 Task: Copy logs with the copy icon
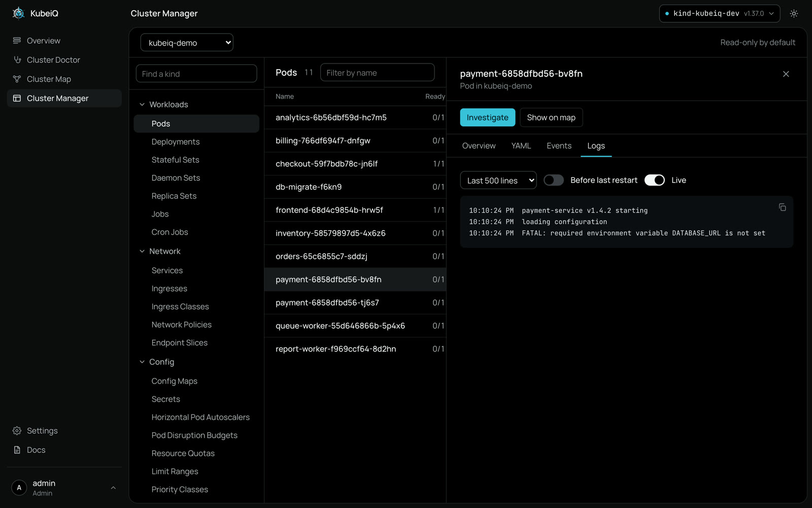[x=782, y=207]
